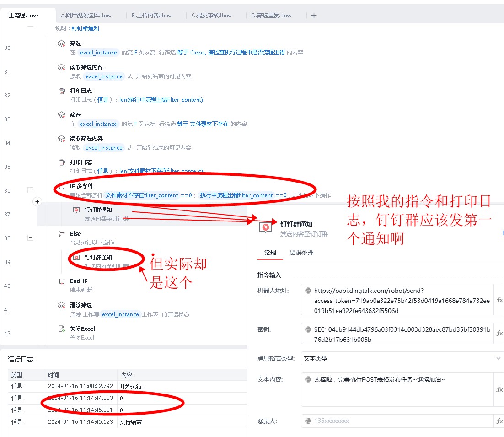This screenshot has width=504, height=437.
Task: Toggle fx expression for 机器人地址
Action: 499,300
